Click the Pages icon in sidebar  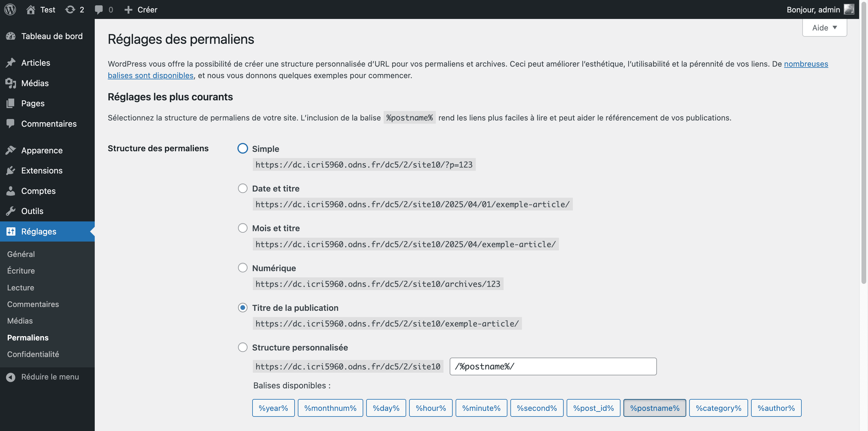[11, 103]
